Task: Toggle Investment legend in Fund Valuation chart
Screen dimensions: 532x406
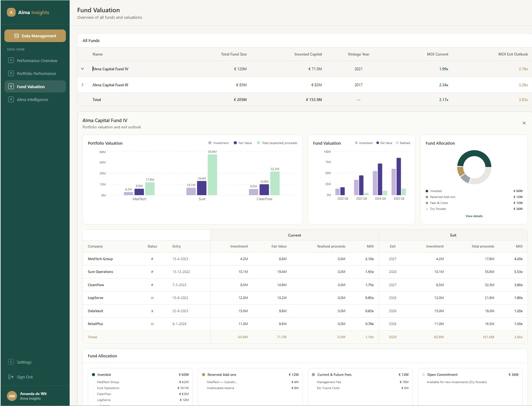Action: (364, 143)
